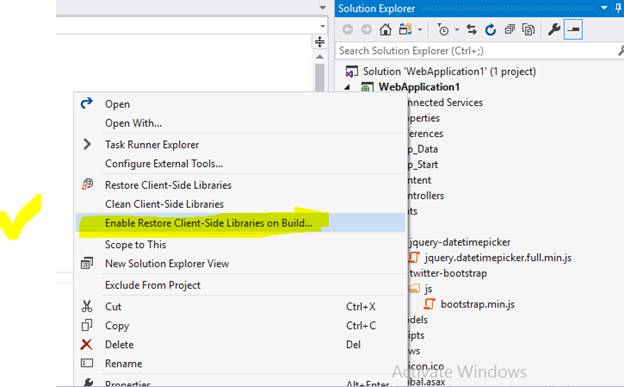The image size is (624, 387).
Task: Click the Task Runner Explorer chevron icon
Action: tap(87, 144)
